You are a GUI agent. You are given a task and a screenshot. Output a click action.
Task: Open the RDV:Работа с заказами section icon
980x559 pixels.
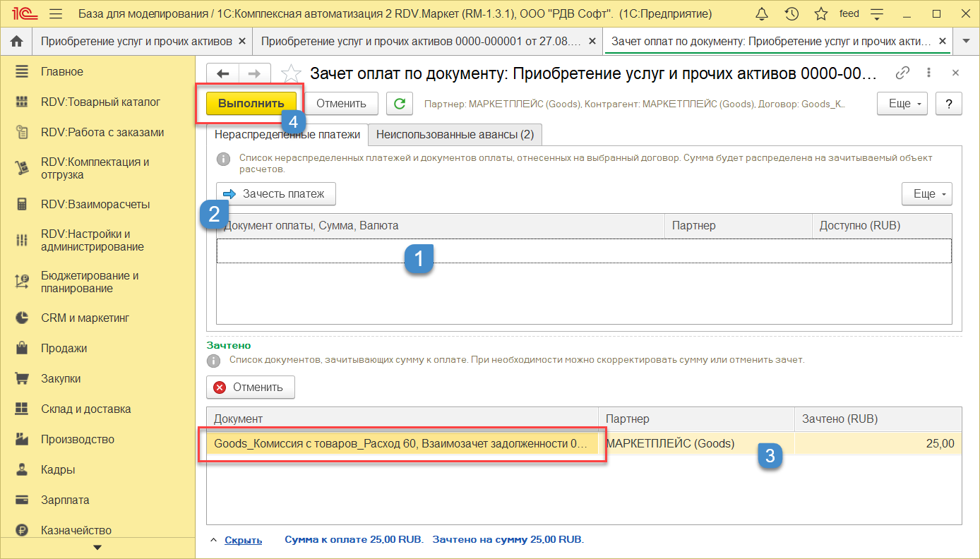point(22,133)
